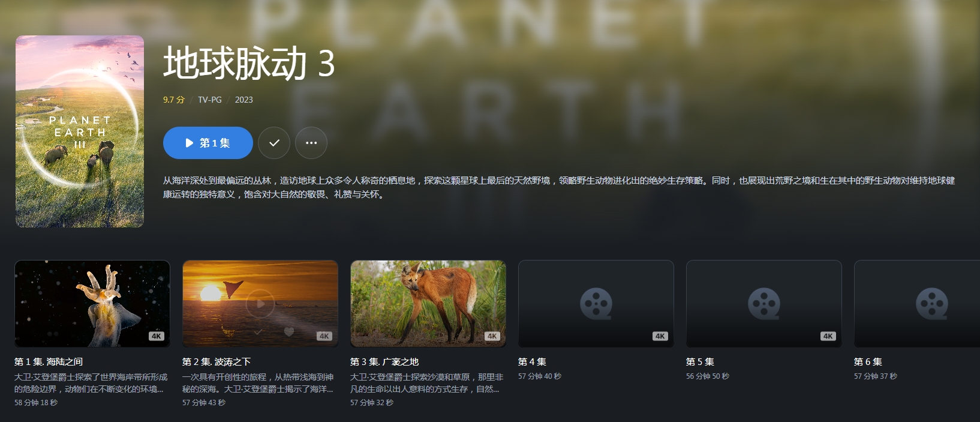The height and width of the screenshot is (422, 980).
Task: Click the 4K badge on episode 1
Action: [x=157, y=336]
